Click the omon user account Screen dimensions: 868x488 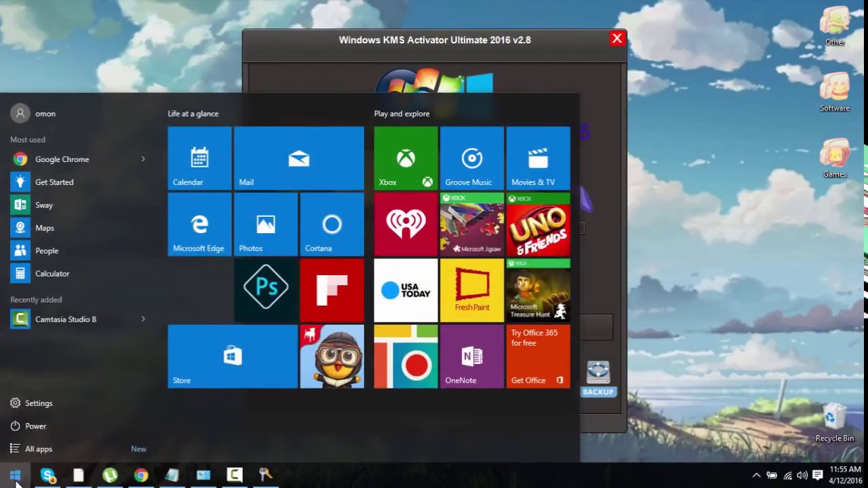tap(34, 113)
